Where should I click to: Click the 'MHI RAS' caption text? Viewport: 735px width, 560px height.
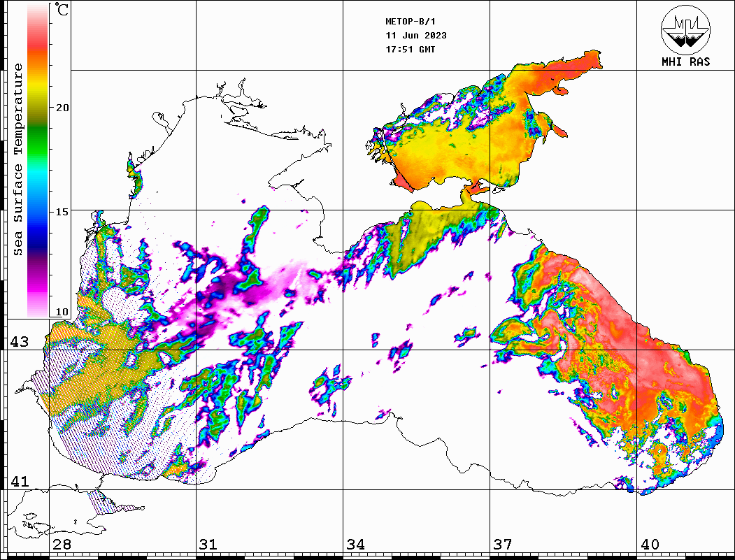coord(686,62)
